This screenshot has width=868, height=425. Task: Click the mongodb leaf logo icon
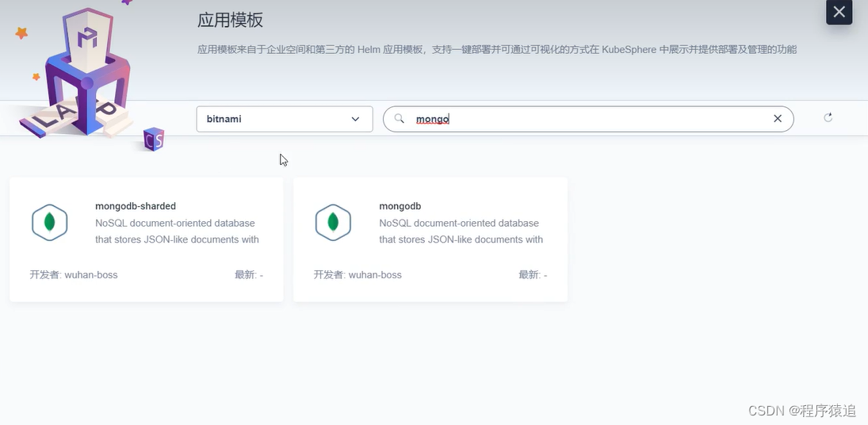[x=333, y=223]
